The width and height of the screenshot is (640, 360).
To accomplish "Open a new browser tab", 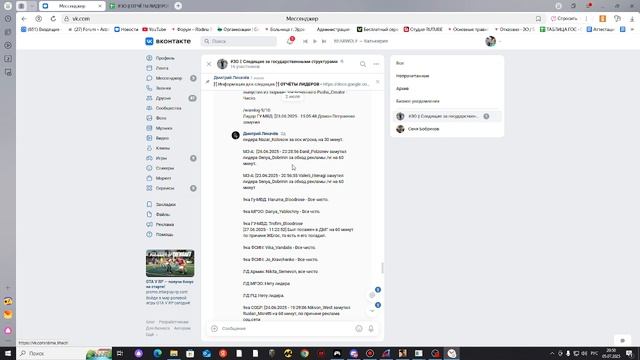I will coord(178,6).
